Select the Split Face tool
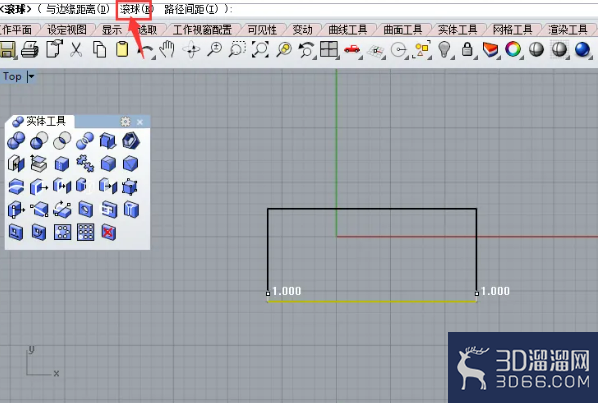Screen dimensions: 598x403 point(39,210)
